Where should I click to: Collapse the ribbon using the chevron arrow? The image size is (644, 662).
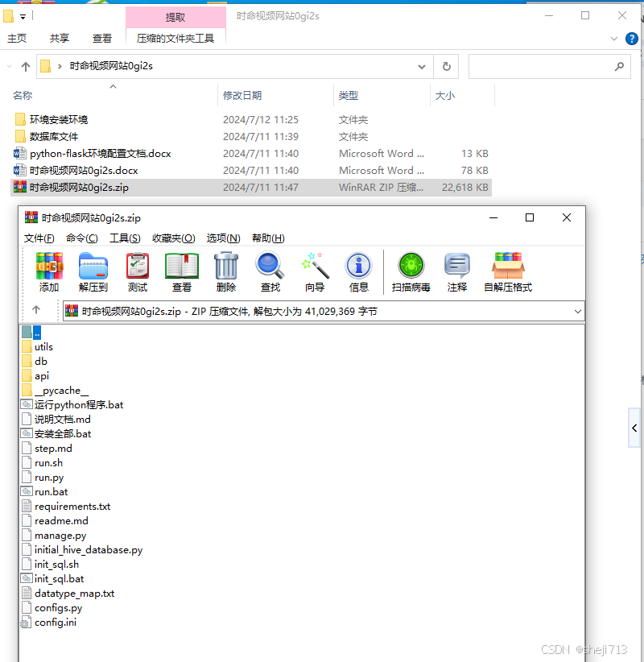pos(613,38)
